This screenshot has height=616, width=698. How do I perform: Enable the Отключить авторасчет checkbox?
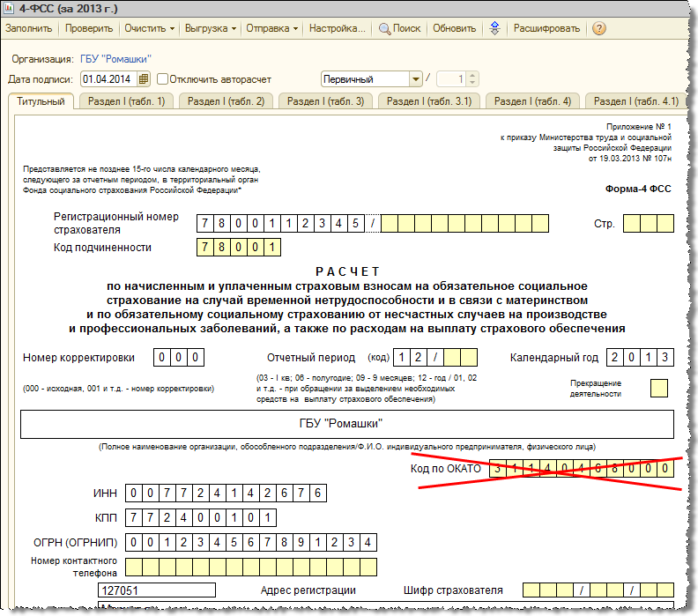pos(163,79)
